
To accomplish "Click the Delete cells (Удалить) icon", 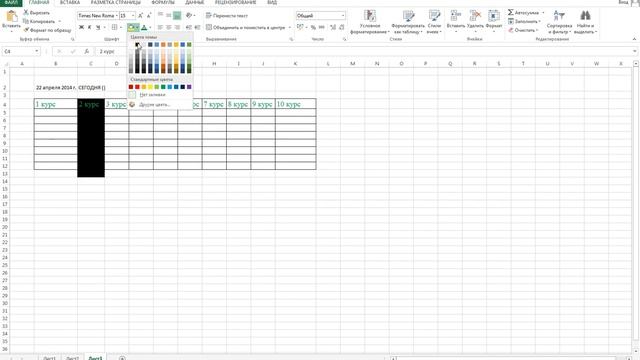I will pyautogui.click(x=475, y=17).
